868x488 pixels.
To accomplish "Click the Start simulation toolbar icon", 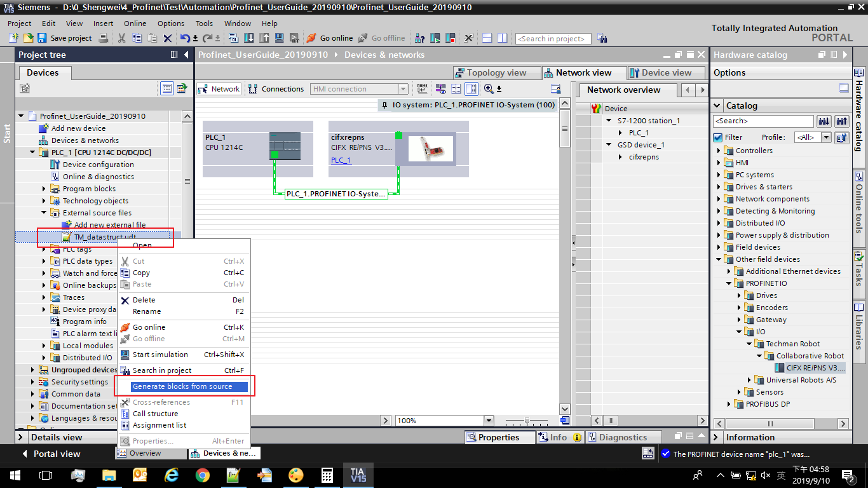I will click(279, 38).
